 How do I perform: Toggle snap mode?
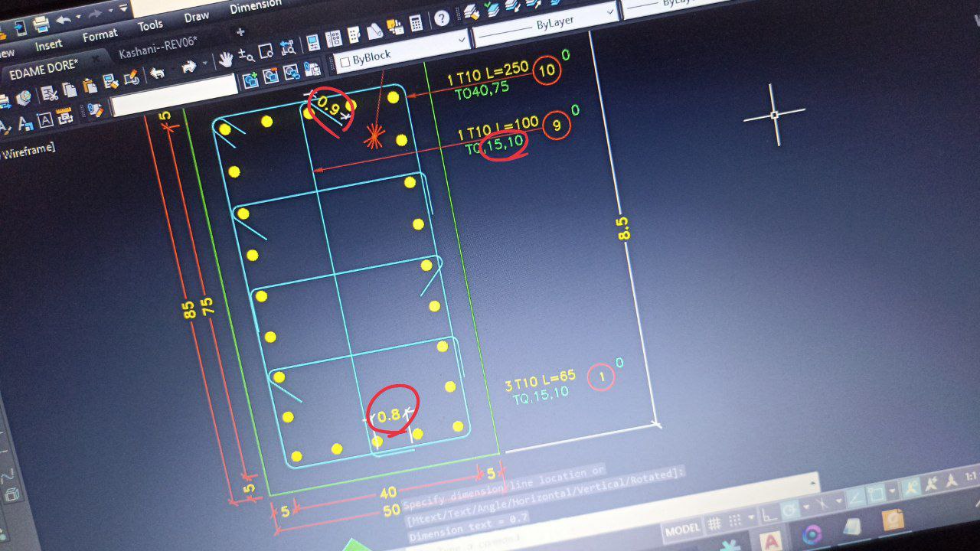734,520
